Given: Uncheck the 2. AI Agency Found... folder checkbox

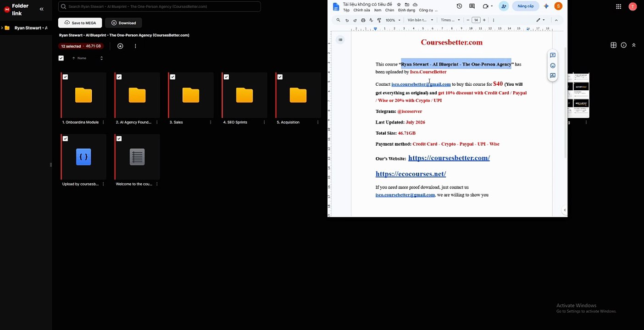Looking at the screenshot, I should tap(119, 77).
